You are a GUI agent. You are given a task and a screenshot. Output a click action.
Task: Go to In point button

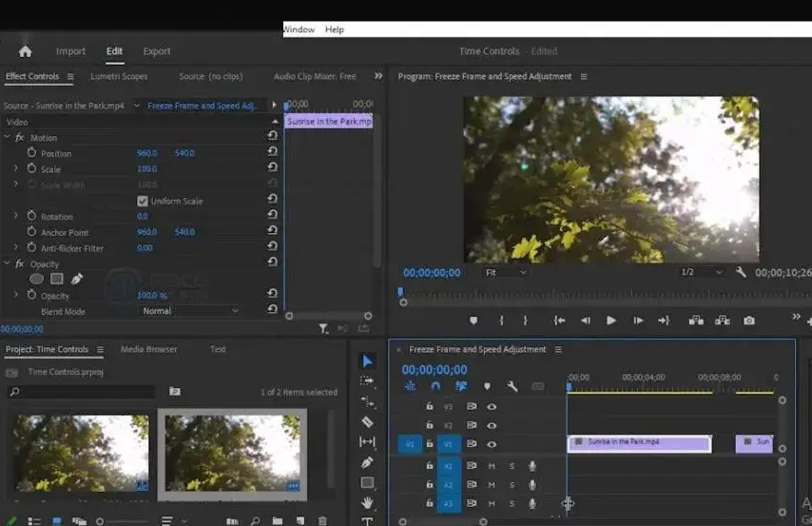click(559, 321)
